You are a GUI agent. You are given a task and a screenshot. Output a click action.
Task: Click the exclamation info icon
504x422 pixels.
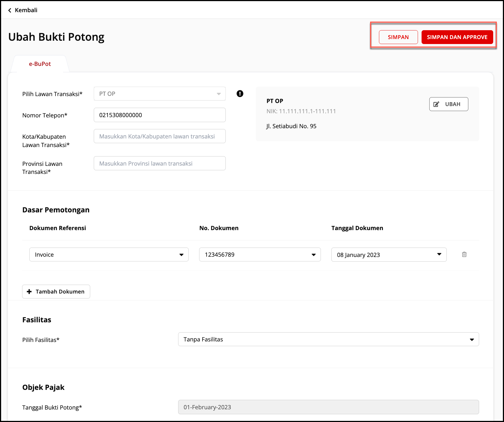click(240, 94)
